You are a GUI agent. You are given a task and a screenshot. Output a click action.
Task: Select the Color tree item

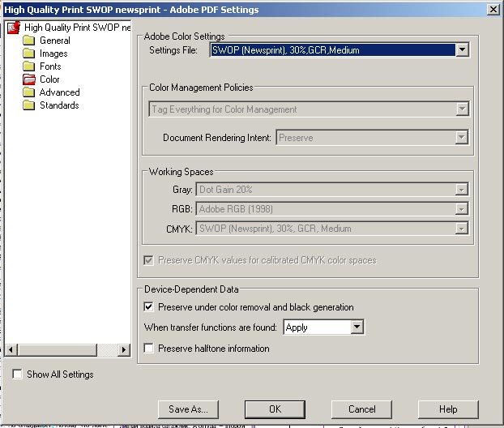pyautogui.click(x=49, y=79)
